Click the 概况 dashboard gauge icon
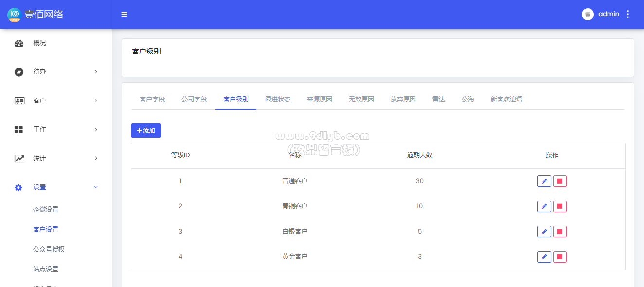The image size is (644, 287). point(19,43)
